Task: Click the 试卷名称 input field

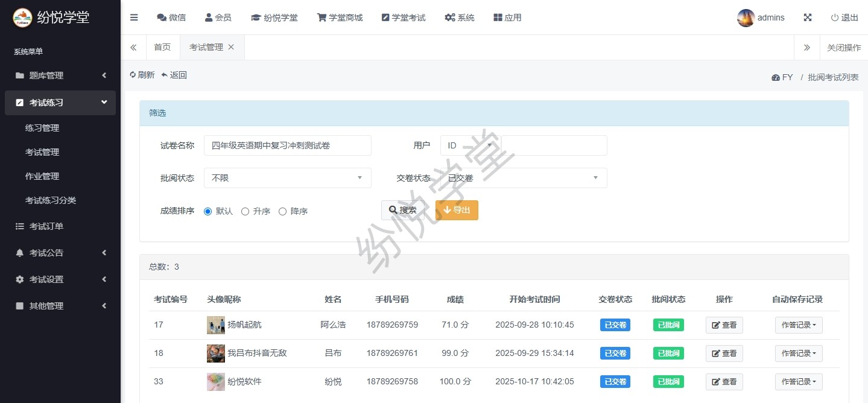Action: pos(287,145)
